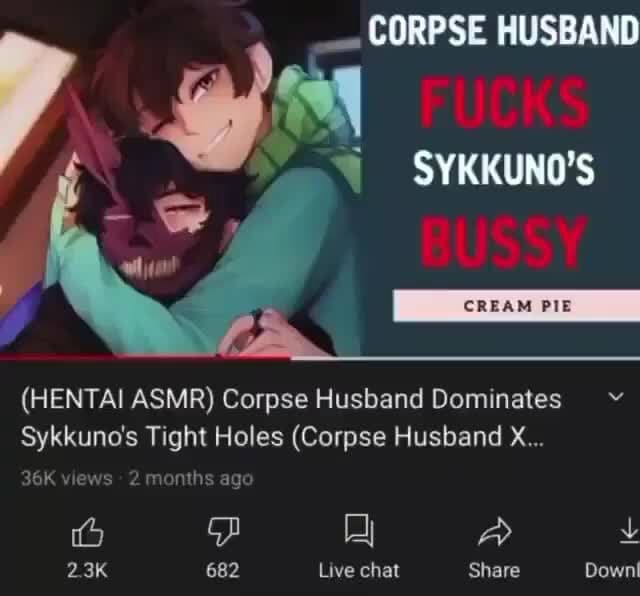Open the video title text under the player
640x596 pixels.
coord(291,418)
